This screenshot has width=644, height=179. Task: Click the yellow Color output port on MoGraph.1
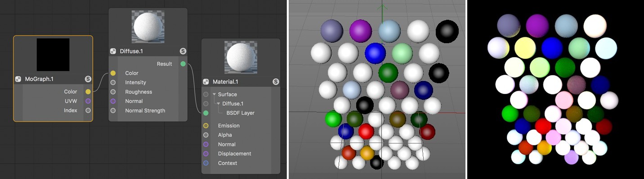pos(88,92)
